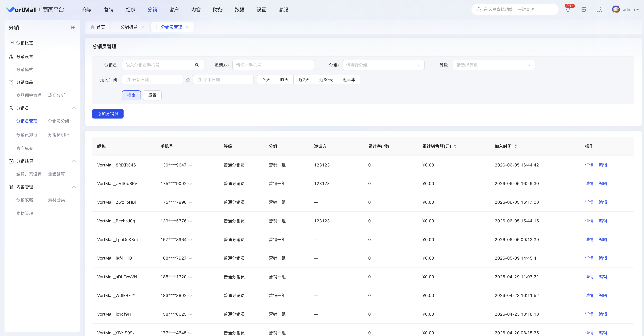Open 素材管理 in sidebar
644x336 pixels.
coord(25,213)
